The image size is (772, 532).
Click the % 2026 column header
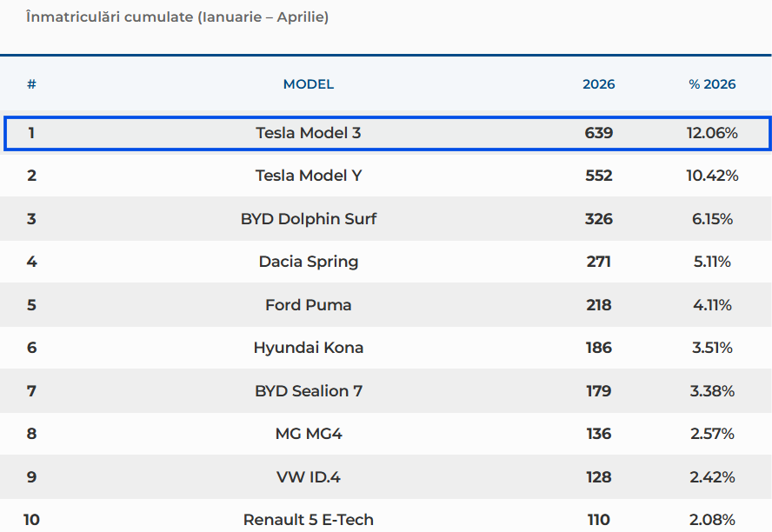[x=712, y=84]
